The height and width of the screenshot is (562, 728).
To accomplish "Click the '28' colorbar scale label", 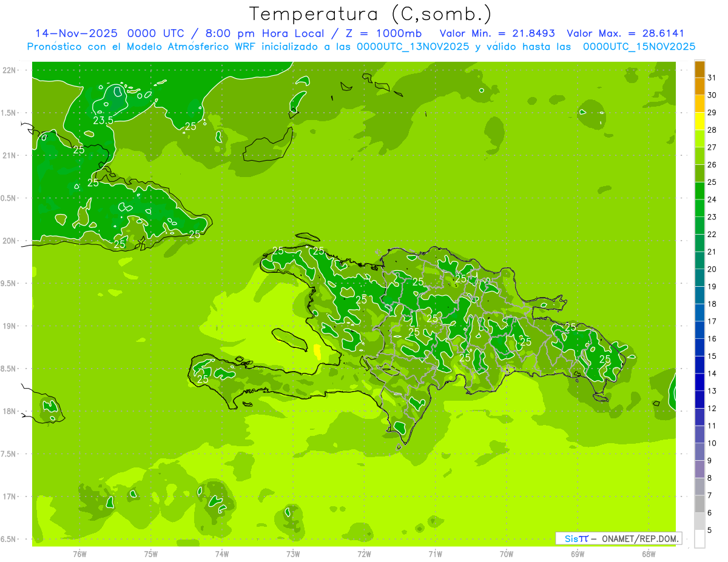I will click(712, 130).
